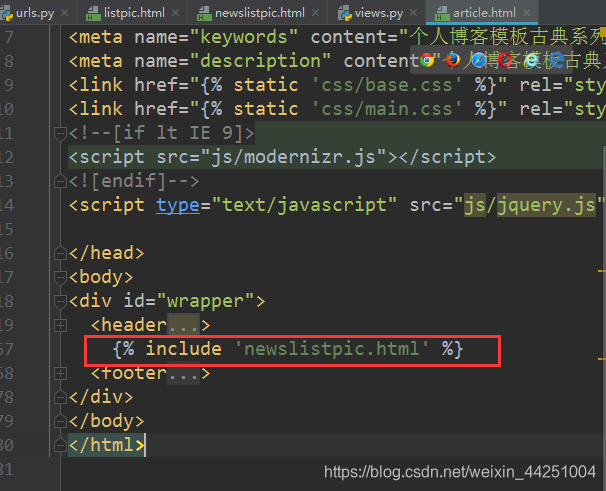The height and width of the screenshot is (491, 606).
Task: Expand the folded footer block
Action: pos(60,374)
